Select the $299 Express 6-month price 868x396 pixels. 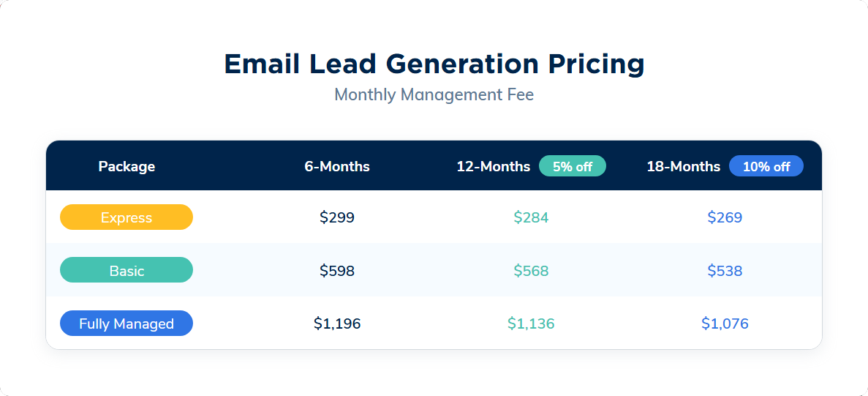tap(337, 217)
